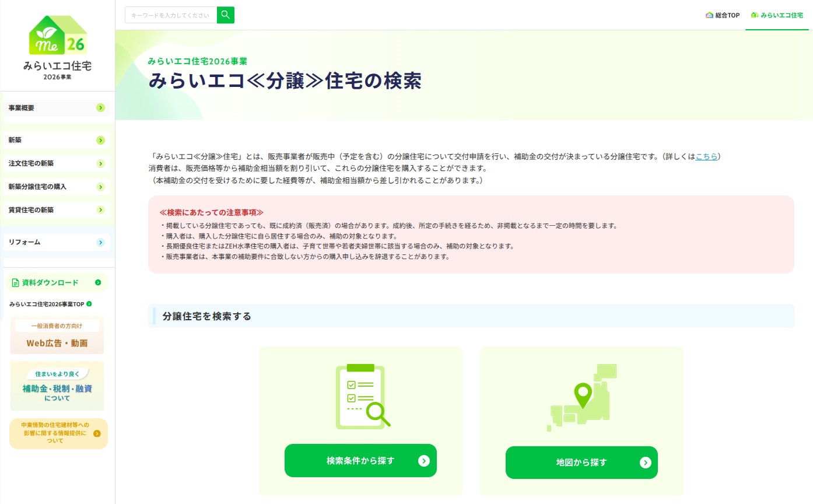Click the arrow icon on 資料ダウンロード

click(x=98, y=282)
